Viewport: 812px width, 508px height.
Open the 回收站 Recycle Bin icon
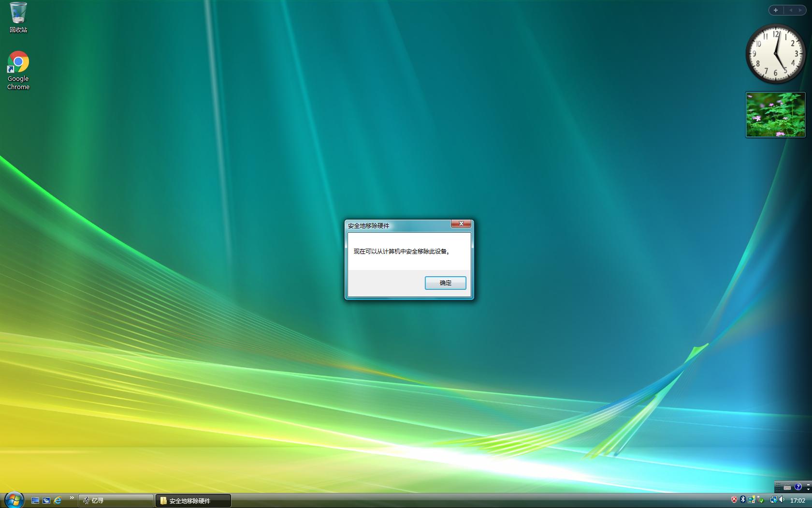coord(18,17)
